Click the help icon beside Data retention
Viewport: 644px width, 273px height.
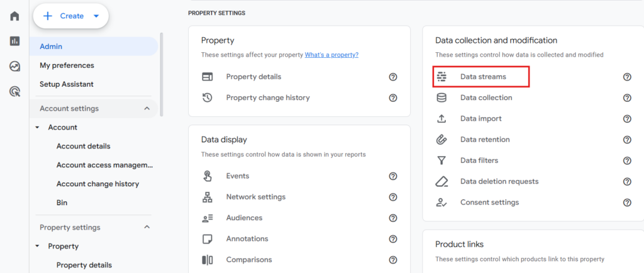click(x=627, y=140)
